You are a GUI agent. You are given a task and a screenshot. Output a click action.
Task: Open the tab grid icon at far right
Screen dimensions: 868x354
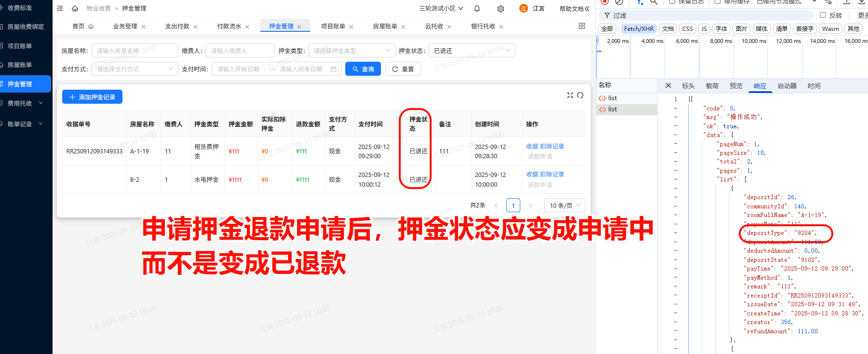[x=582, y=26]
